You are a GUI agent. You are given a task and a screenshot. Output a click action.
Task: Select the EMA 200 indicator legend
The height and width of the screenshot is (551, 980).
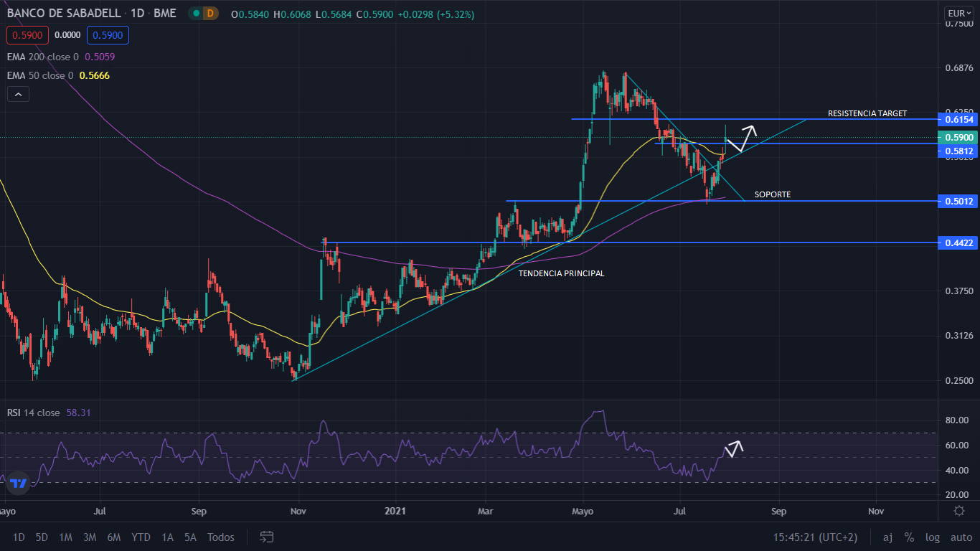click(x=43, y=57)
